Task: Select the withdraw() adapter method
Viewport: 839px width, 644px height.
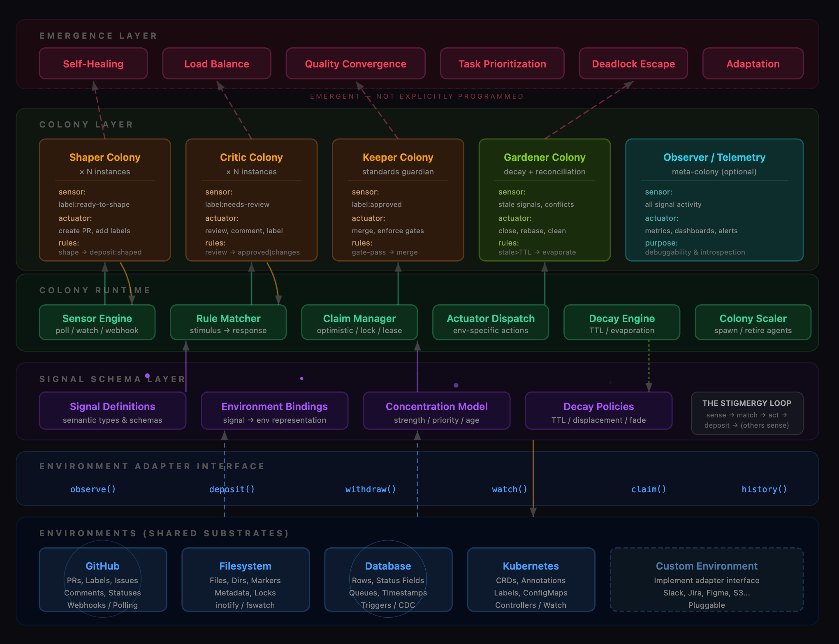Action: [x=371, y=489]
